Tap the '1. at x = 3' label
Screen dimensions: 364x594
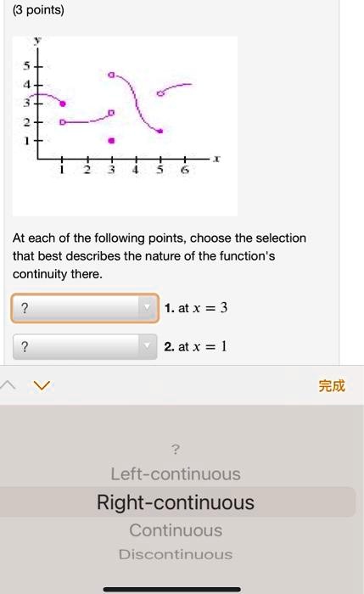[196, 308]
